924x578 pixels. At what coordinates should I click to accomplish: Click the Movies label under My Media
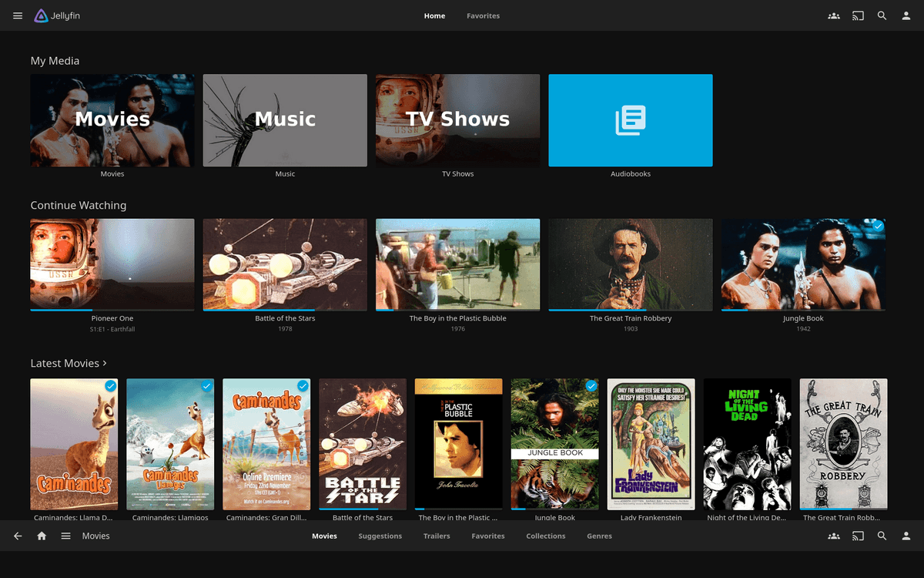tap(112, 174)
